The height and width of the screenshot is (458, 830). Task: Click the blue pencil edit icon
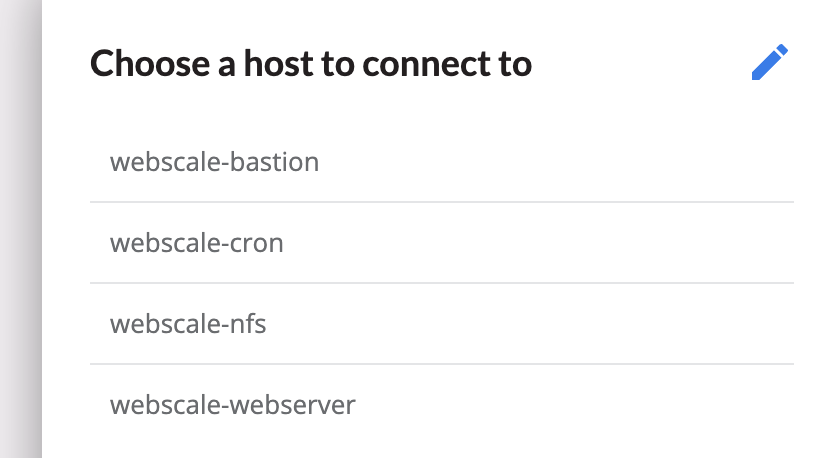pyautogui.click(x=769, y=63)
